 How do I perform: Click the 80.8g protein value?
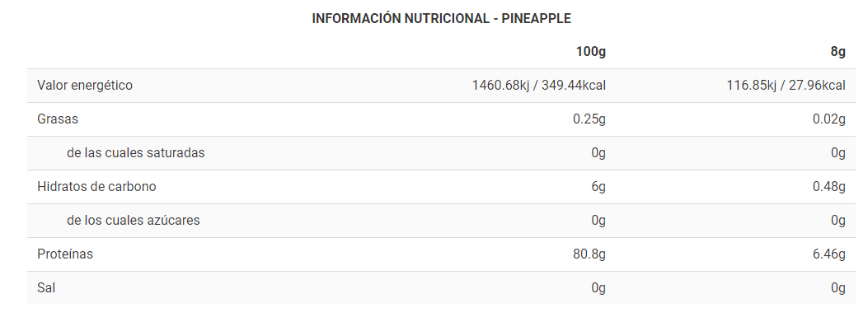(589, 254)
